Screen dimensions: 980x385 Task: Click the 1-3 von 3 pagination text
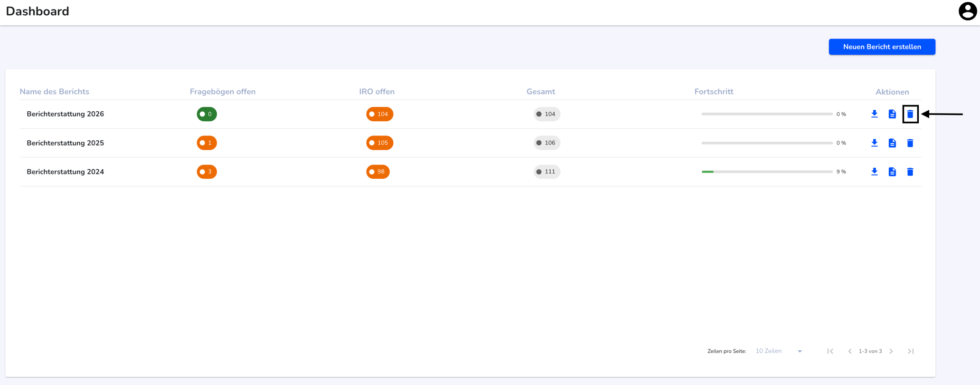tap(870, 351)
